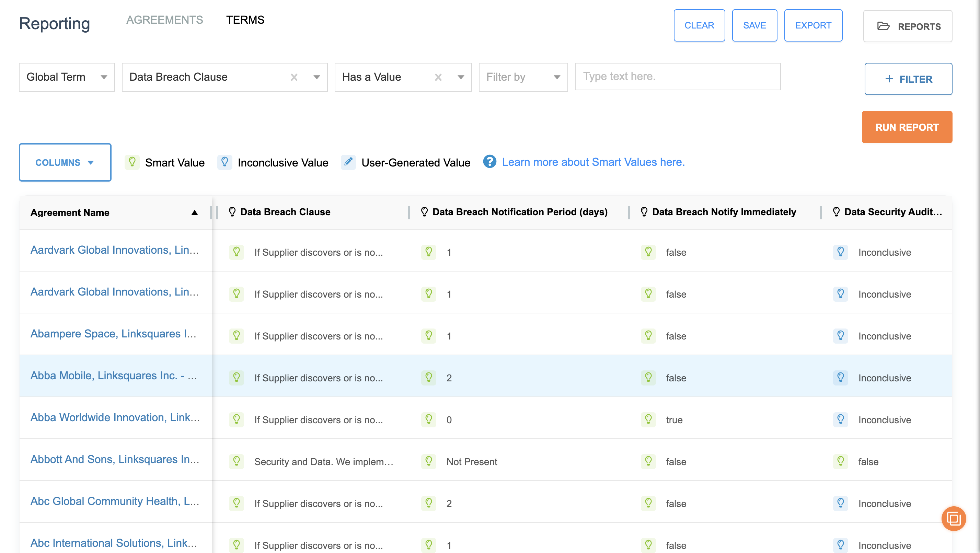The image size is (980, 553).
Task: Click the question mark help icon near Smart Values
Action: pyautogui.click(x=489, y=162)
